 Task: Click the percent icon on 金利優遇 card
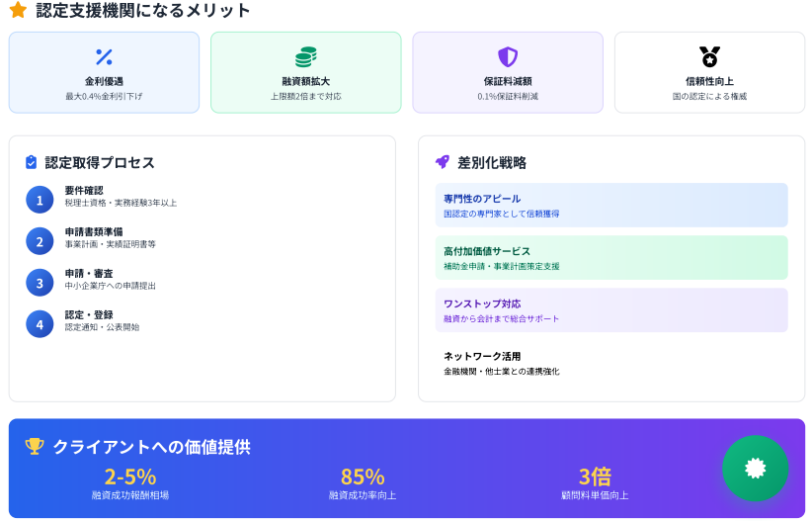coord(104,57)
